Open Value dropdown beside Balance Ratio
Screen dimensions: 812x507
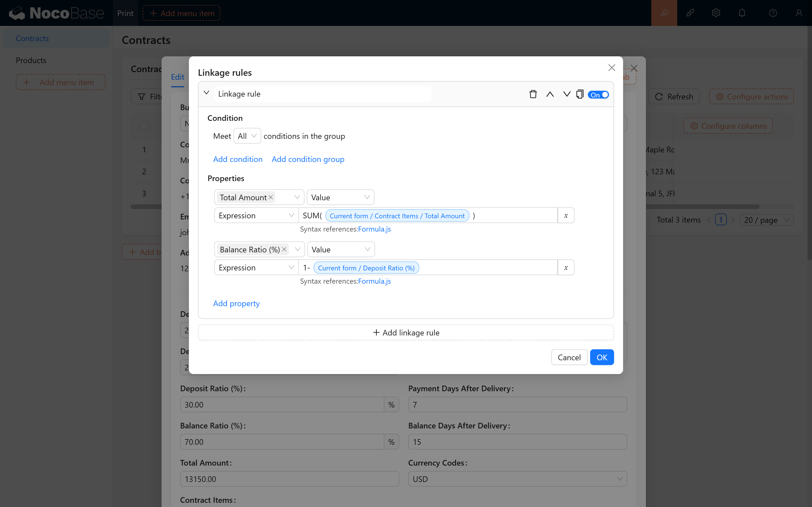tap(341, 250)
